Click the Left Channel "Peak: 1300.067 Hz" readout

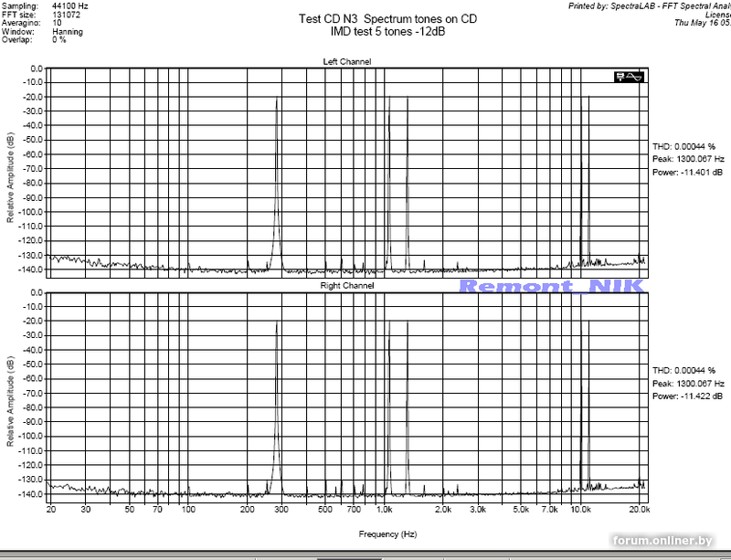[688, 160]
